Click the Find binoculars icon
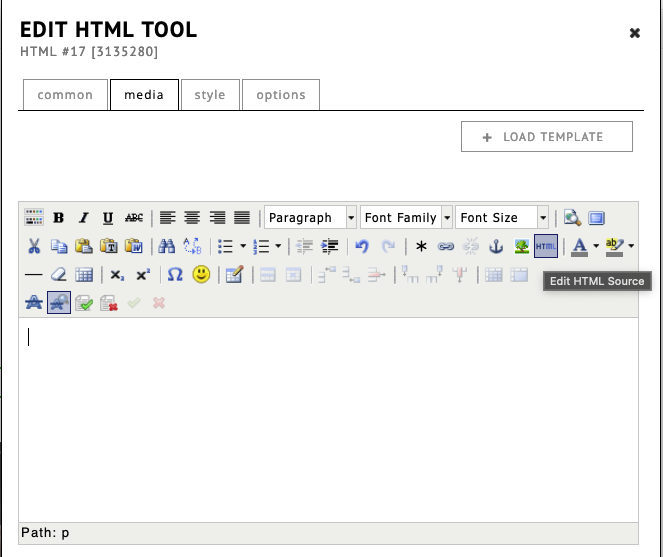663x557 pixels. pyautogui.click(x=167, y=246)
